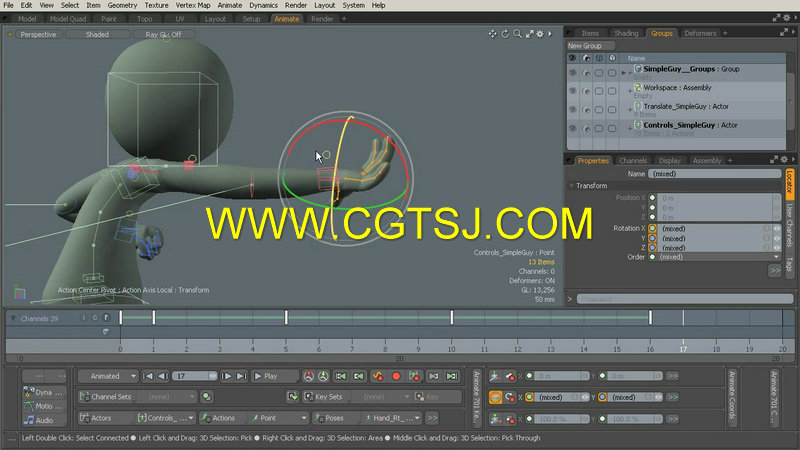Viewport: 800px width, 450px height.
Task: Open the Hand_Rt_ pose dropdown
Action: point(392,418)
